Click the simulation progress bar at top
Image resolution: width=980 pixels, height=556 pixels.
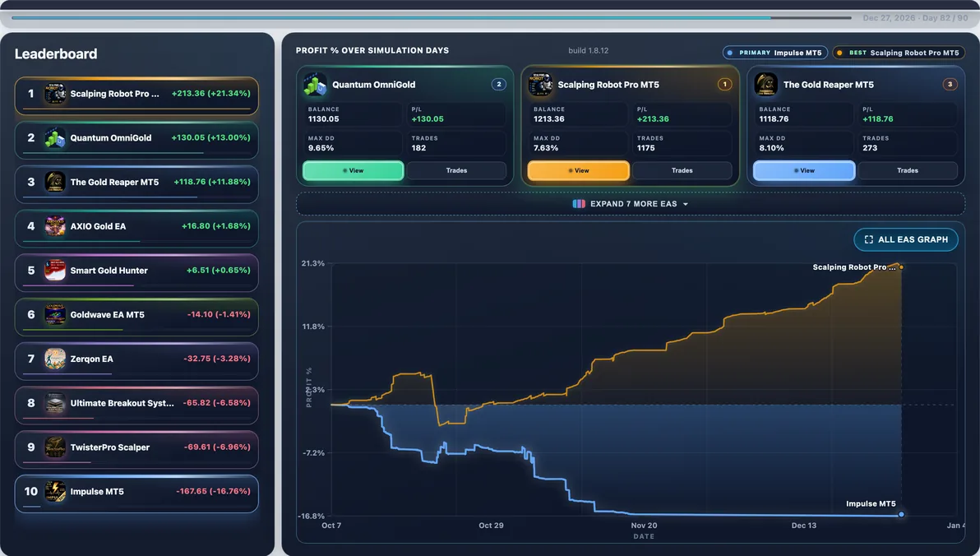(x=432, y=18)
